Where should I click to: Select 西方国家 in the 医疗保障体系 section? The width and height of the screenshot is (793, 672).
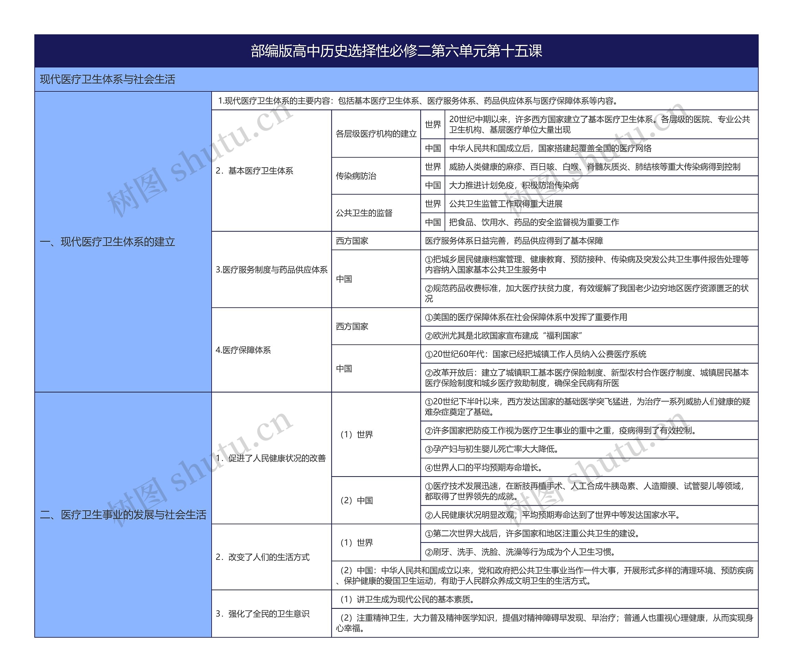pyautogui.click(x=376, y=327)
